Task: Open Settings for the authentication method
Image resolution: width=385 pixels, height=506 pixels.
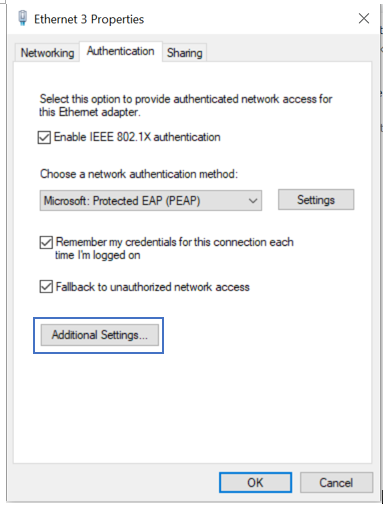Action: point(316,200)
